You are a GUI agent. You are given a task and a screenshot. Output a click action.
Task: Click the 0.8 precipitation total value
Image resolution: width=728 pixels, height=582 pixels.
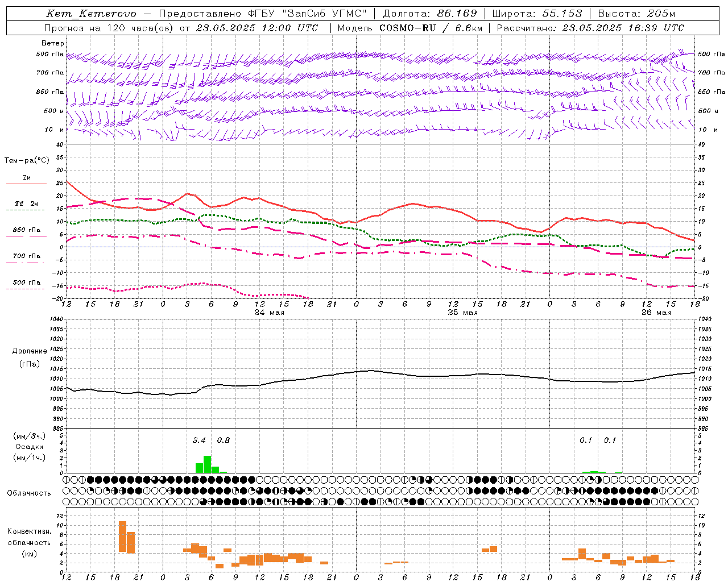pos(224,440)
